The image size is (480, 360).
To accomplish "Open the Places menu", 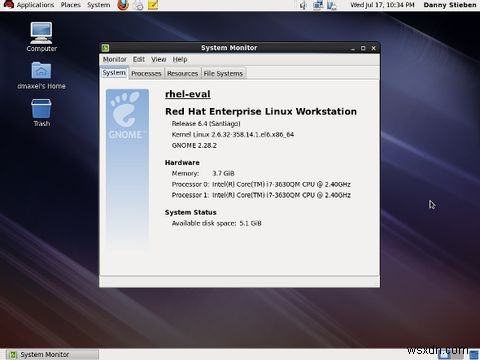I will point(71,5).
